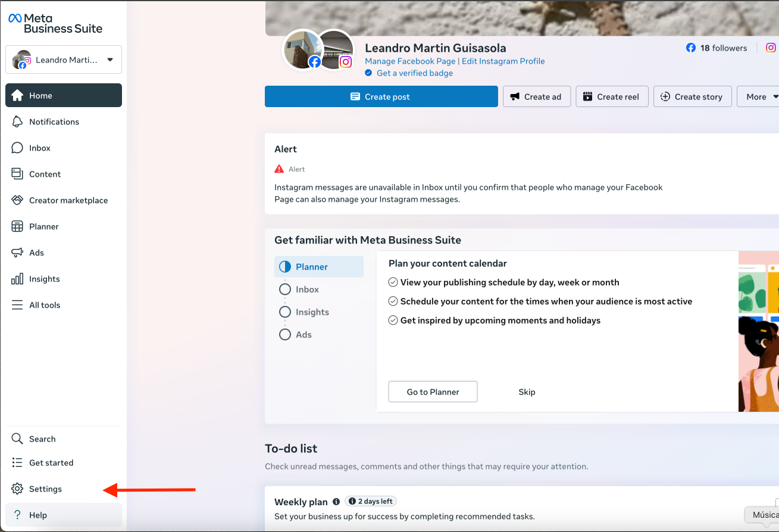Open Ads megaphone icon in sidebar
Screen dimensions: 779x532
pyautogui.click(x=17, y=252)
